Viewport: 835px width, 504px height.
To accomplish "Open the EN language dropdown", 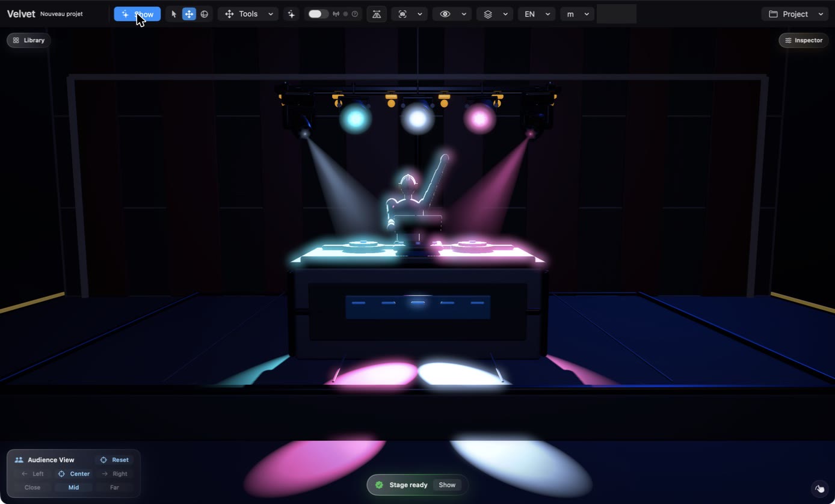I will 536,14.
